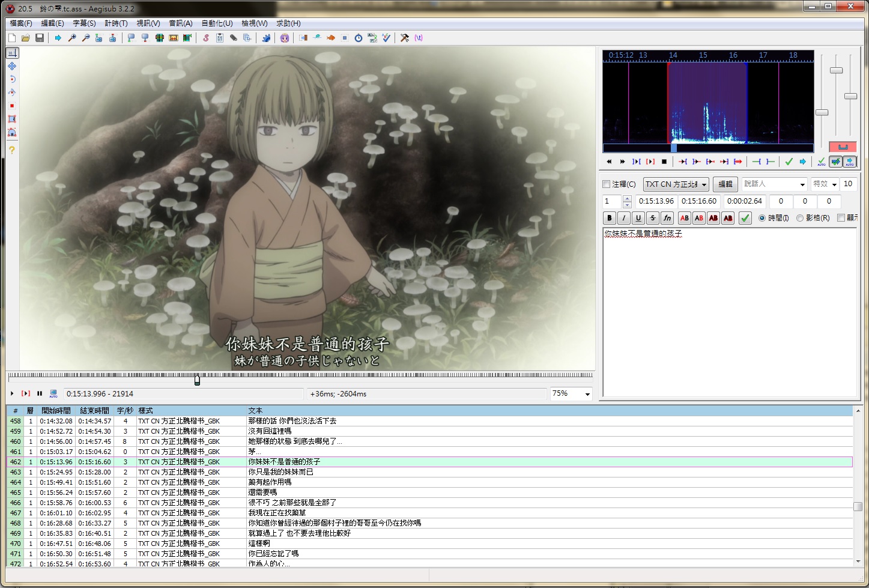Open the 計時(T) menu
869x588 pixels.
[116, 23]
